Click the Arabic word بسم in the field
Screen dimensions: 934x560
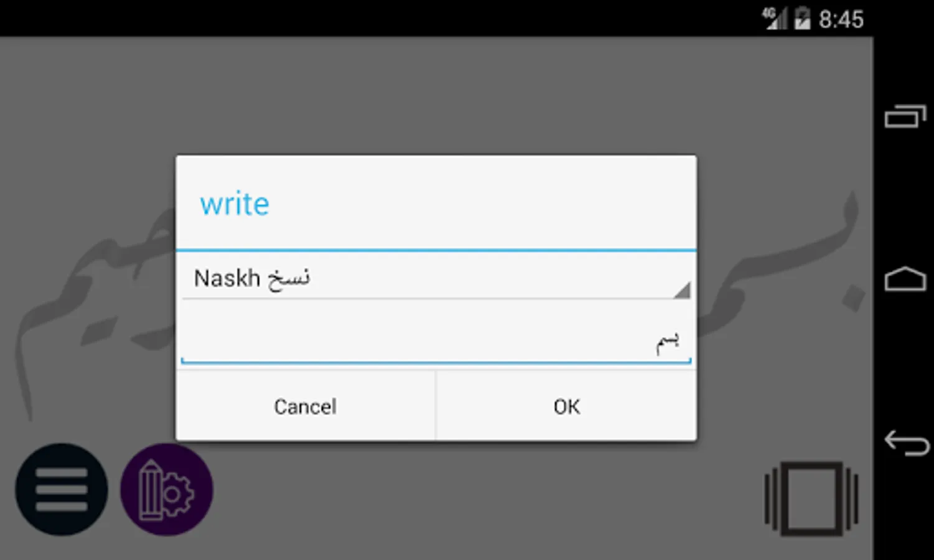667,342
